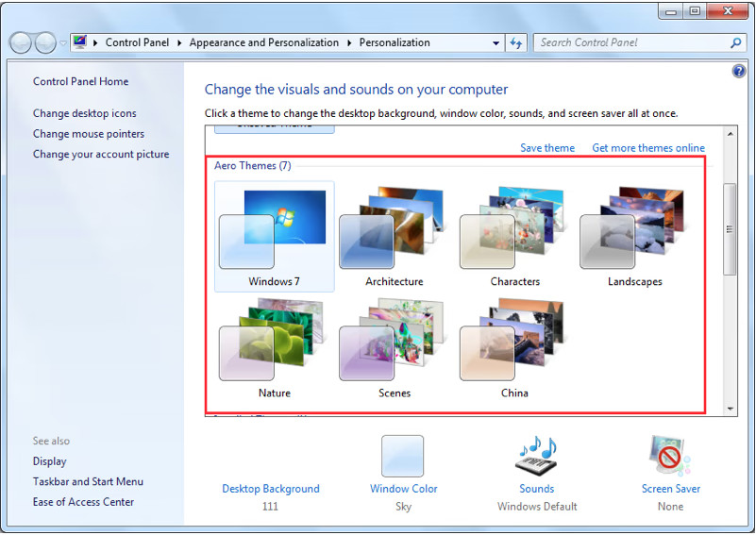Open the Sounds link
The width and height of the screenshot is (756, 535).
point(537,489)
